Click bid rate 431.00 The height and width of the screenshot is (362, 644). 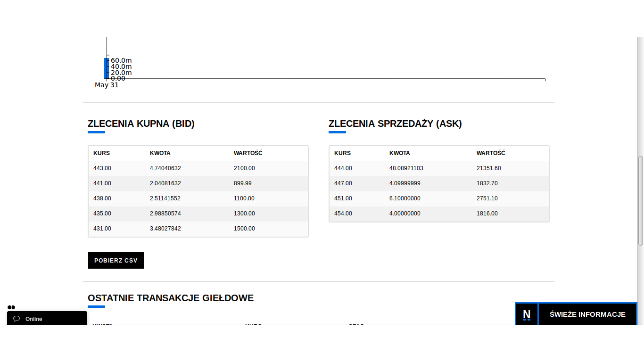point(102,229)
